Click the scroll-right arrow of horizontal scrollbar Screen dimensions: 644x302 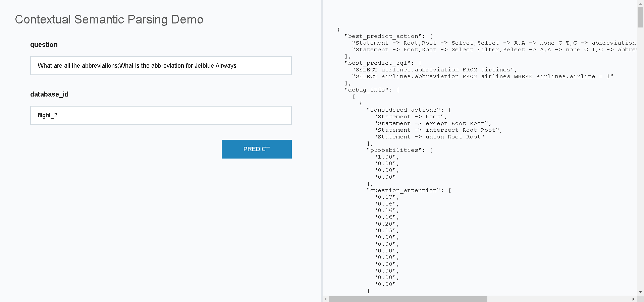tap(633, 299)
